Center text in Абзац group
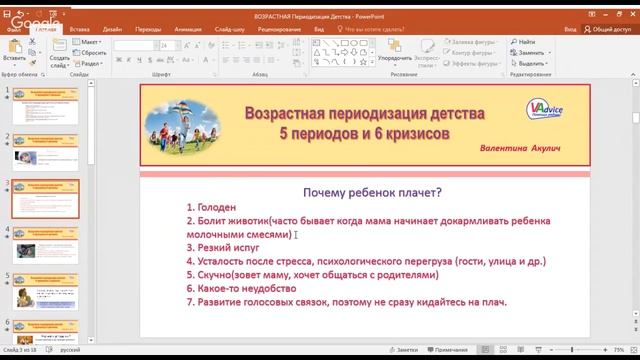Screen dimensions: 640x360 tap(236, 60)
